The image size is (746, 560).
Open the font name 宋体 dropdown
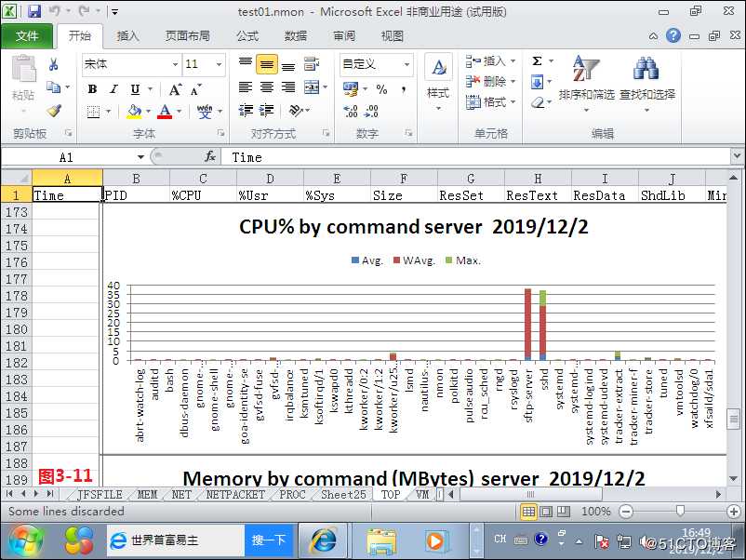pos(175,64)
